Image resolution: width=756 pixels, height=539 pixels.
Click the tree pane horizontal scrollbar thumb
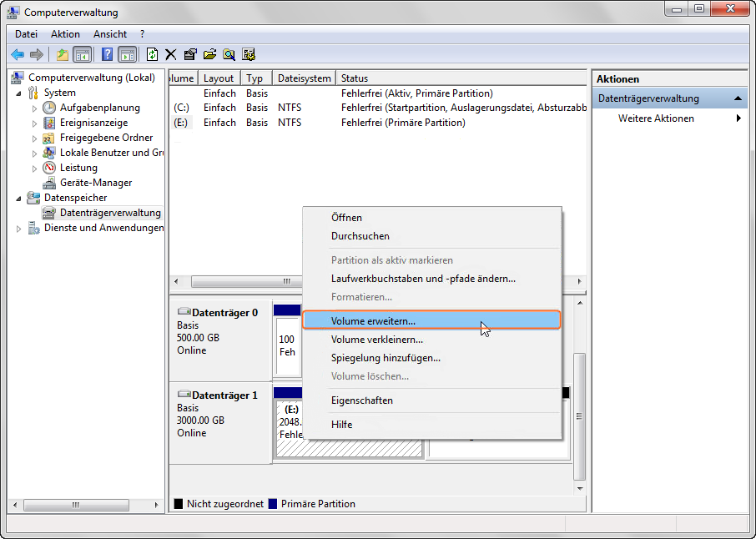point(75,506)
